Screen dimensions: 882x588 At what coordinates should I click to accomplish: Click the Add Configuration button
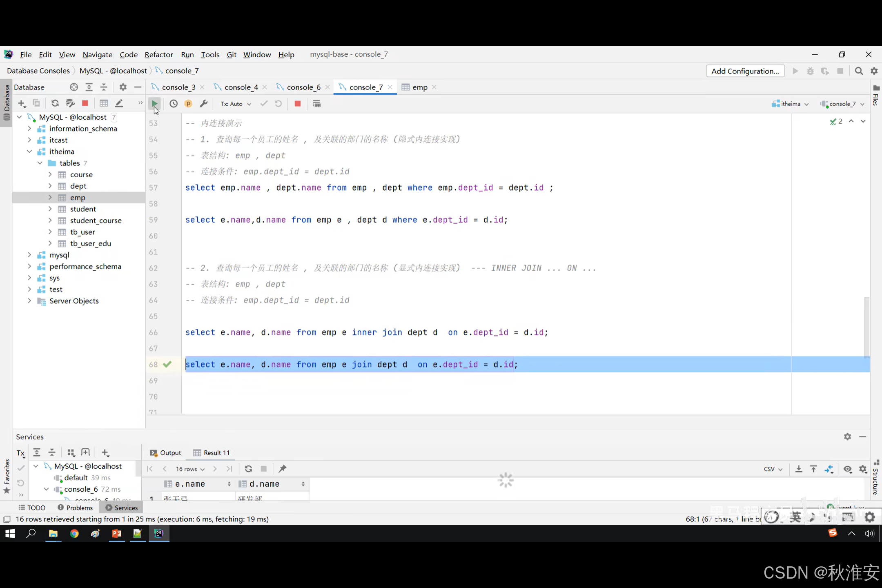pyautogui.click(x=745, y=71)
